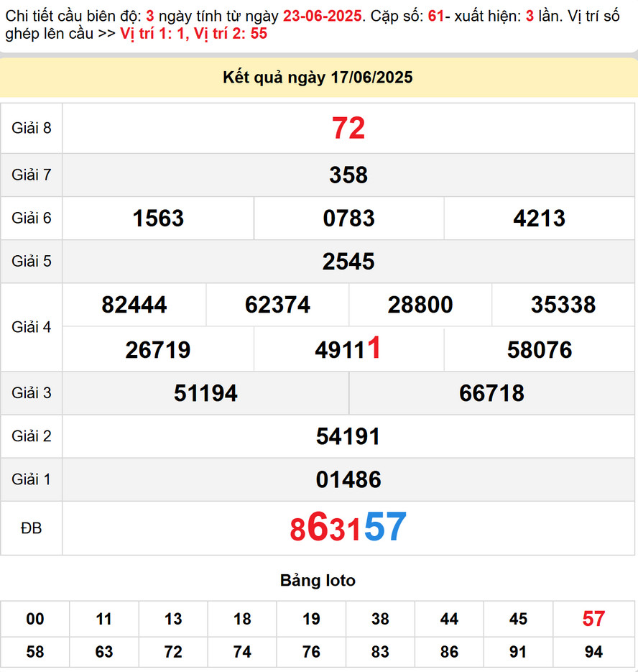Click the pair number 61 in description
The height and width of the screenshot is (672, 638).
pos(436,17)
